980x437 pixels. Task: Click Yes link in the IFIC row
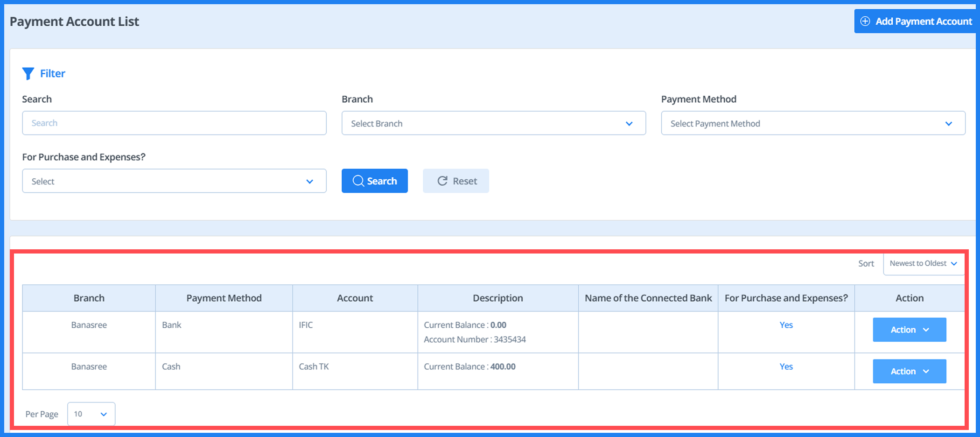coord(786,325)
